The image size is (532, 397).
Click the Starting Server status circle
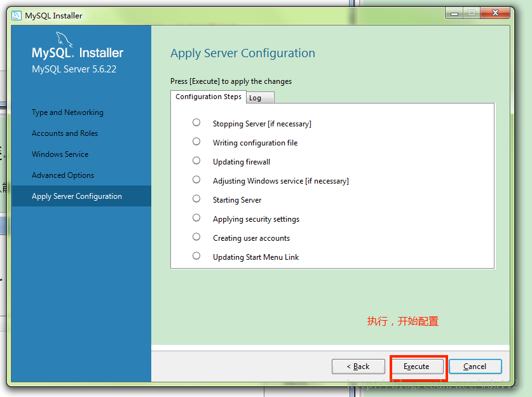tap(196, 198)
